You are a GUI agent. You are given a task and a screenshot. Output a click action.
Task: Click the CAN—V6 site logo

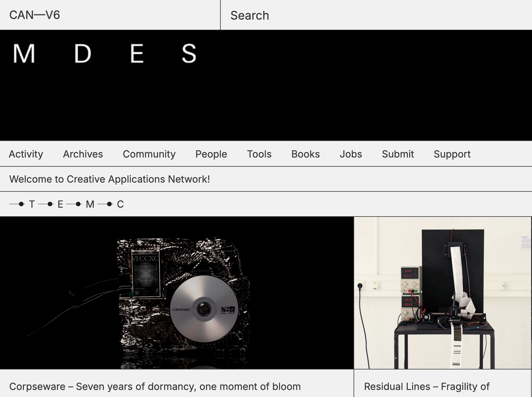point(35,15)
